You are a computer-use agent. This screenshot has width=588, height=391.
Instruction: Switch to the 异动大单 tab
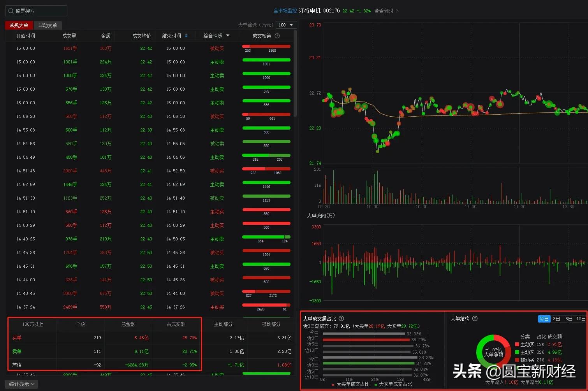coord(48,25)
